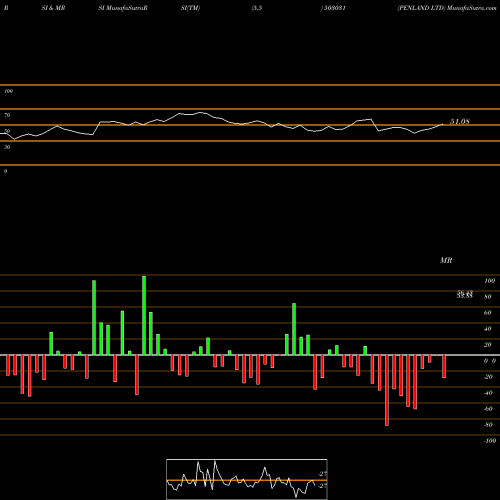Click the -100 label on MR axis
This screenshot has height=500, width=500.
point(490,441)
